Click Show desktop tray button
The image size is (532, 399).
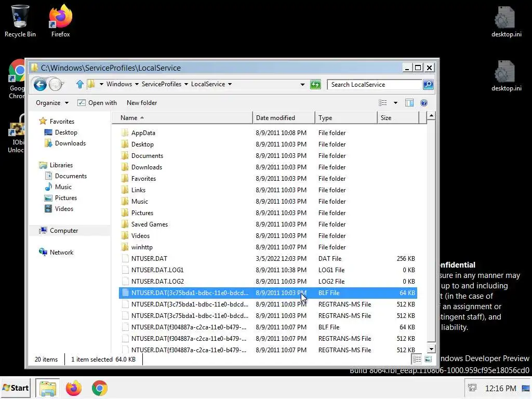(x=526, y=388)
